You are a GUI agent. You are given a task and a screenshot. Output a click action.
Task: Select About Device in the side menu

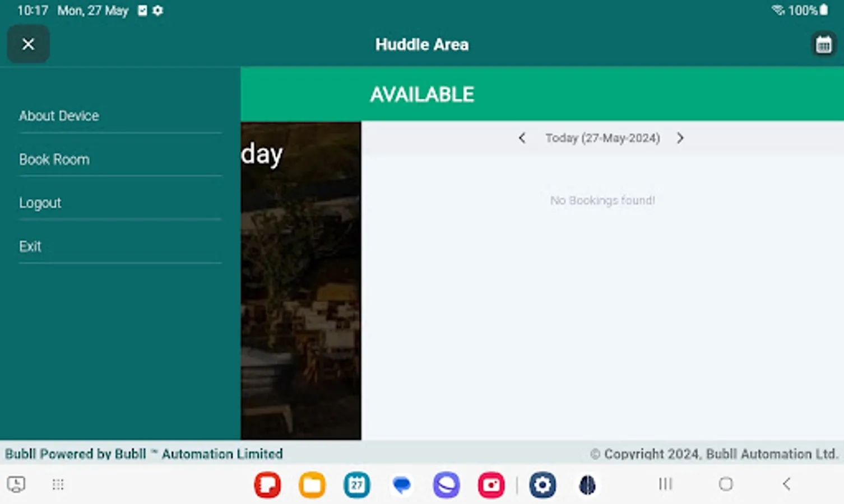[x=59, y=116]
